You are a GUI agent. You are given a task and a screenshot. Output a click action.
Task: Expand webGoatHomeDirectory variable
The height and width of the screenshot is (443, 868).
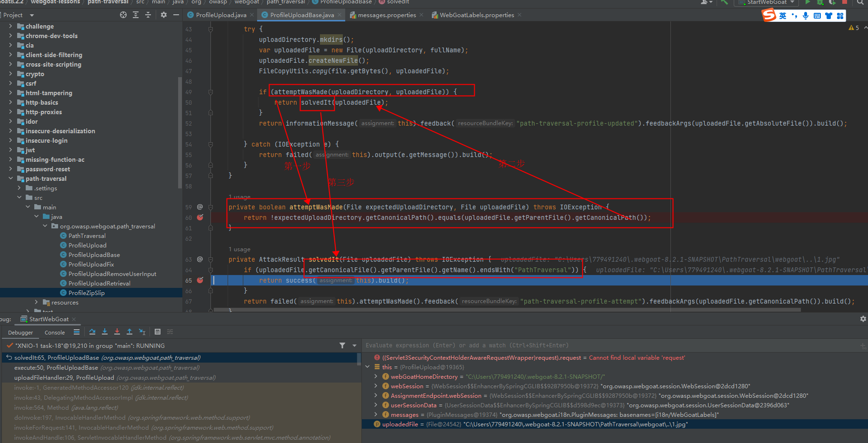376,376
